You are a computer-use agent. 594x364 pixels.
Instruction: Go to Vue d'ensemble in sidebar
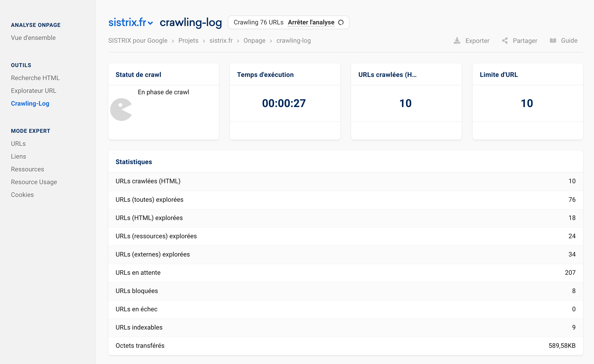tap(33, 38)
